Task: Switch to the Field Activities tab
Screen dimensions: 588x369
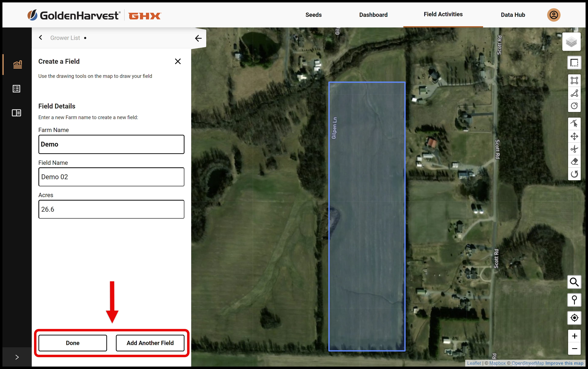Action: pyautogui.click(x=443, y=14)
